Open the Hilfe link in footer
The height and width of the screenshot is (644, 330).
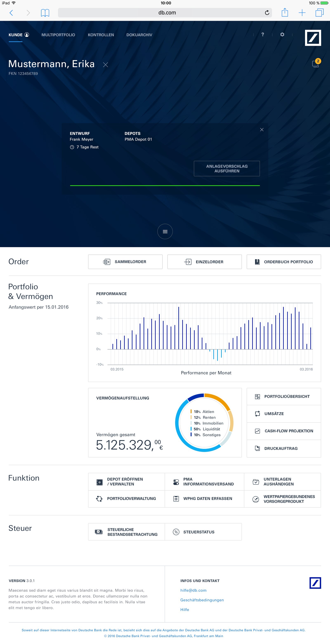coord(185,610)
